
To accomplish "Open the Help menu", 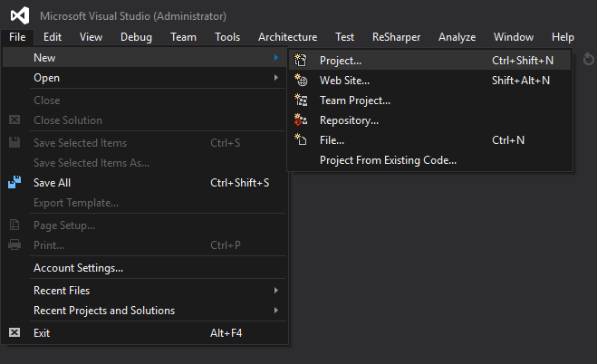I will click(x=563, y=37).
